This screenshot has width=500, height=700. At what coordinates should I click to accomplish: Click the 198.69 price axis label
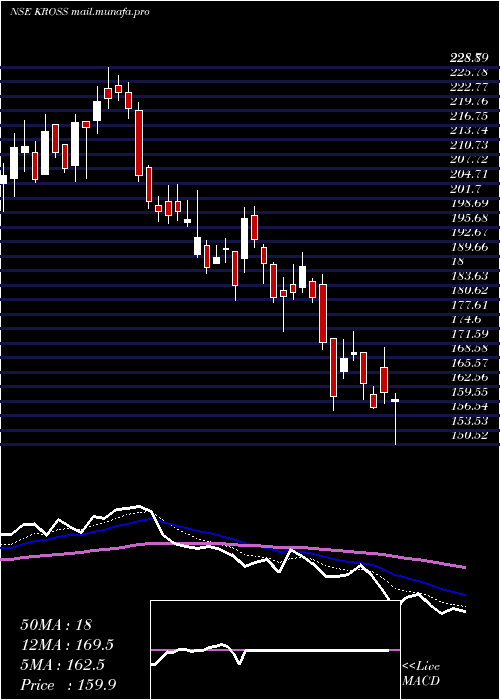469,203
